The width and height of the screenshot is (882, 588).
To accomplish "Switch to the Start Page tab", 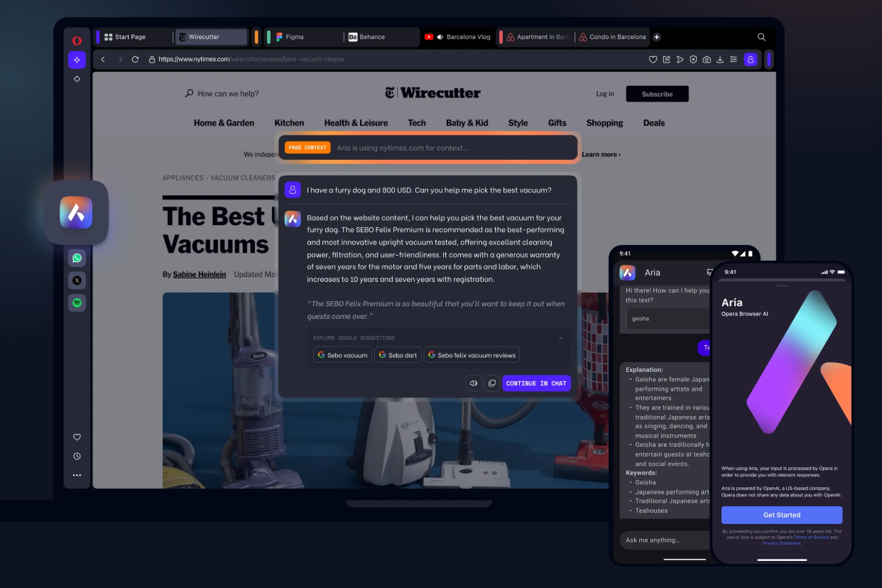I will click(x=137, y=37).
